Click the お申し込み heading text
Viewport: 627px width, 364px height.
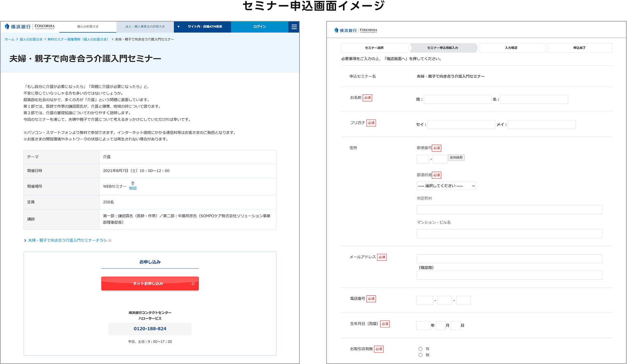point(150,262)
